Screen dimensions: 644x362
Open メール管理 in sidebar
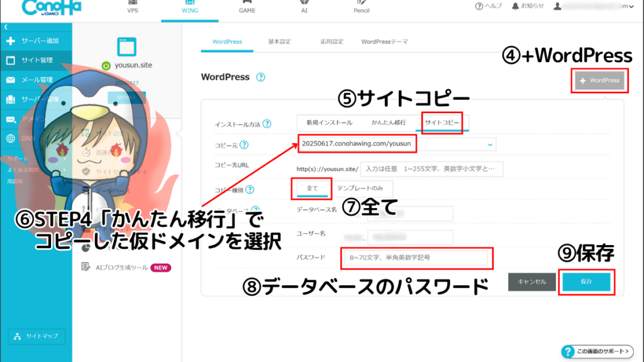click(36, 80)
